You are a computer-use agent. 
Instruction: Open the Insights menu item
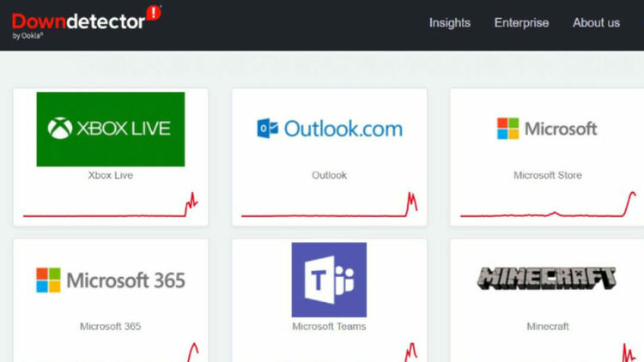(450, 23)
